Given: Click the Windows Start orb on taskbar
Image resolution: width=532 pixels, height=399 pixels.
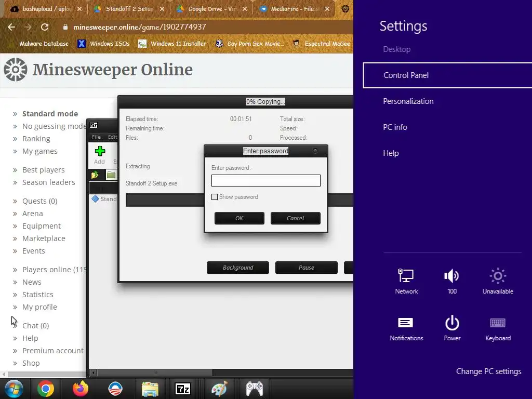Looking at the screenshot, I should 14,389.
